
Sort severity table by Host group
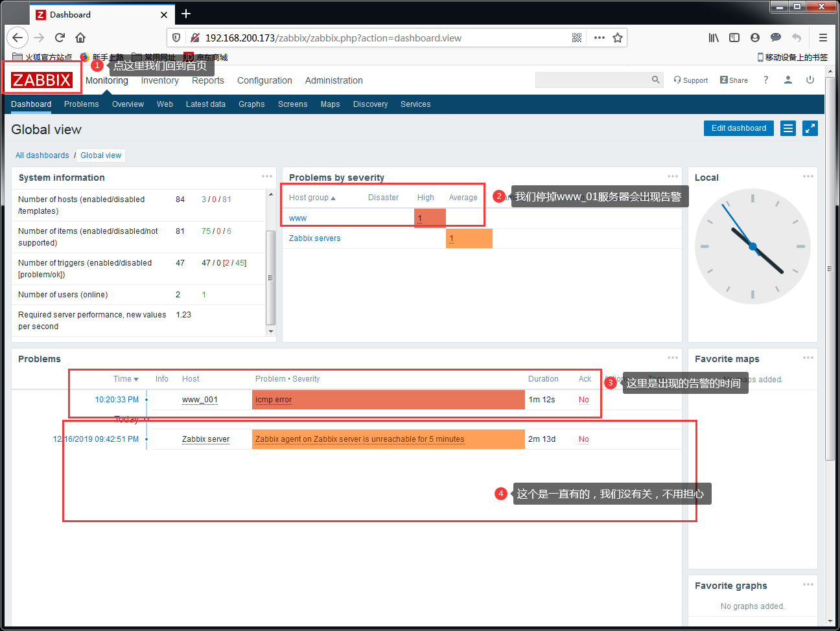[312, 198]
